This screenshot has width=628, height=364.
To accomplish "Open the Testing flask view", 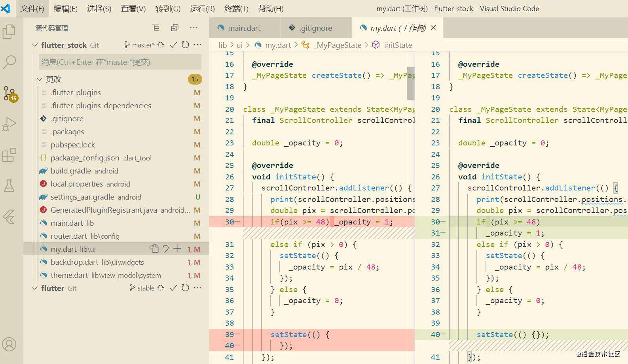I will 9,185.
